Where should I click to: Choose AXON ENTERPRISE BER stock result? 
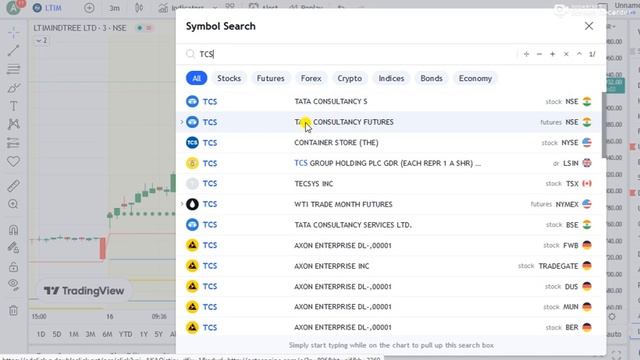coord(389,327)
